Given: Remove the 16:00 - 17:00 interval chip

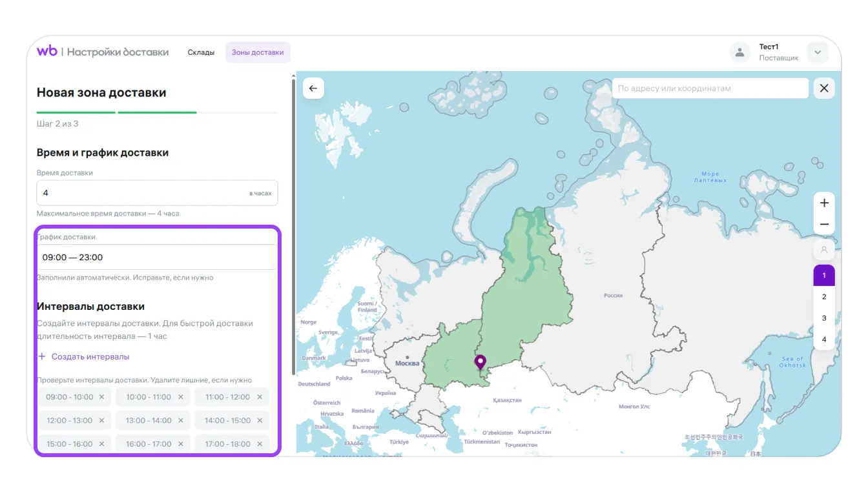Looking at the screenshot, I should pyautogui.click(x=181, y=444).
